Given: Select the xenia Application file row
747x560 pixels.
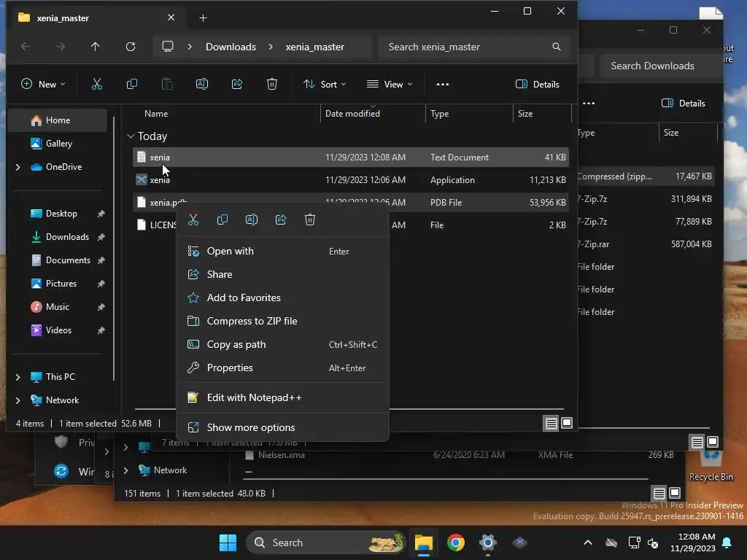Looking at the screenshot, I should pyautogui.click(x=351, y=180).
